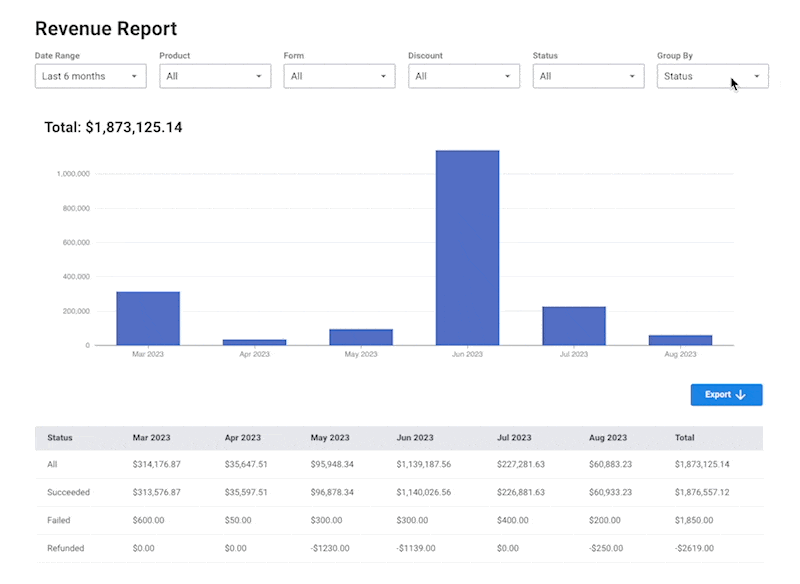Click the $200.00 cell

[605, 520]
